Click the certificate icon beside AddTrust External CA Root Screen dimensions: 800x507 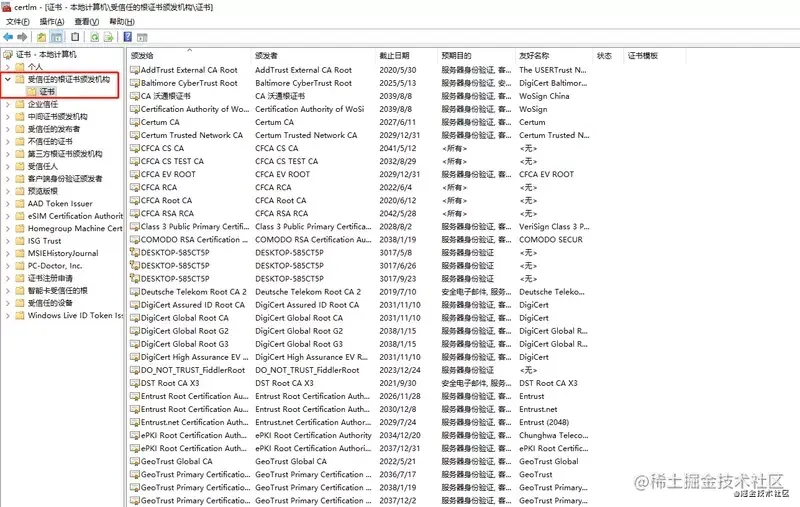tap(135, 70)
